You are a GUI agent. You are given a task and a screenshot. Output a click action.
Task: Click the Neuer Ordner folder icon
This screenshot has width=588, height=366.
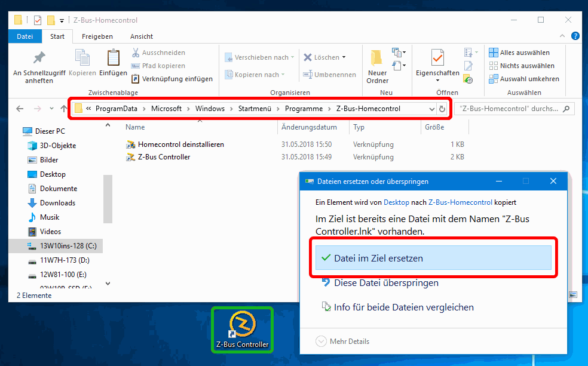377,58
